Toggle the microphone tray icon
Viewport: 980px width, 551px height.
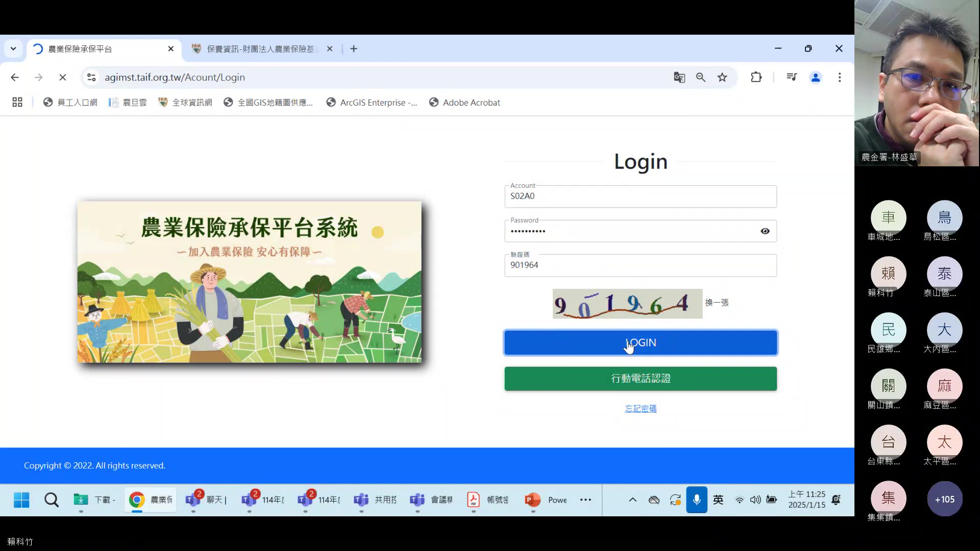pos(697,500)
